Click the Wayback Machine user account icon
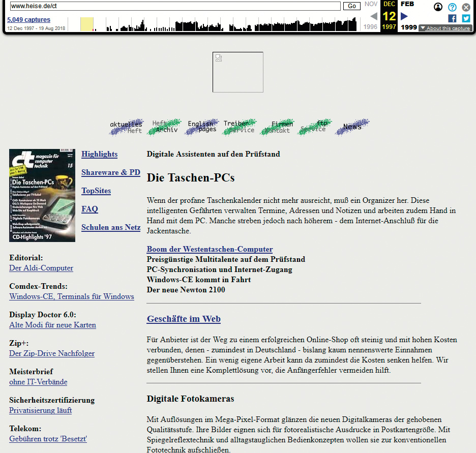This screenshot has width=476, height=453. pos(438,7)
